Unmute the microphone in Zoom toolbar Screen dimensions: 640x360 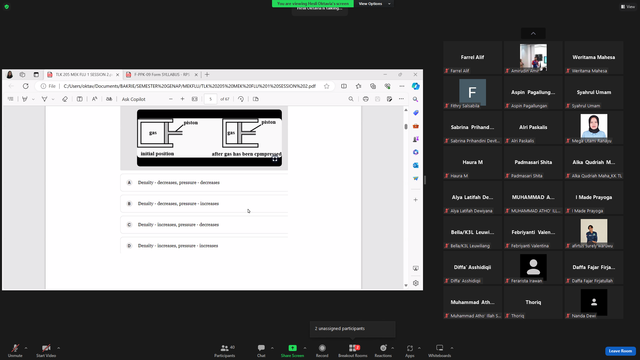[x=15, y=350]
